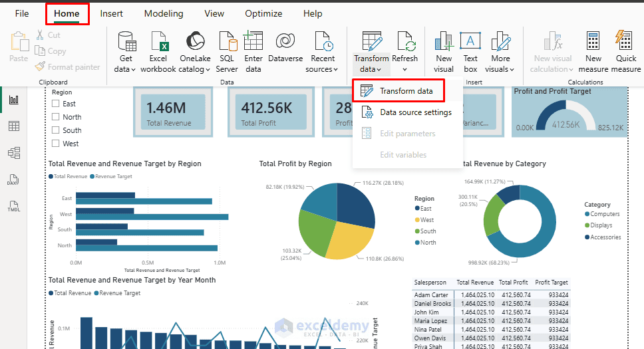644x349 pixels.
Task: Select the Home ribbon tab
Action: coord(67,13)
